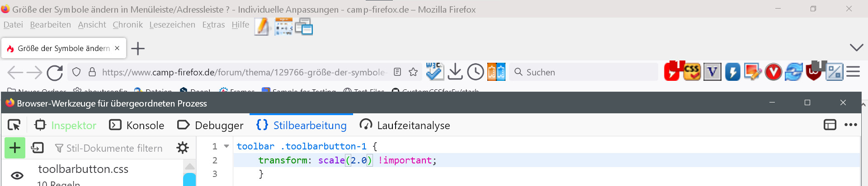This screenshot has width=868, height=186.
Task: Click the stylesheet list scrollbar thumb
Action: pos(189,180)
